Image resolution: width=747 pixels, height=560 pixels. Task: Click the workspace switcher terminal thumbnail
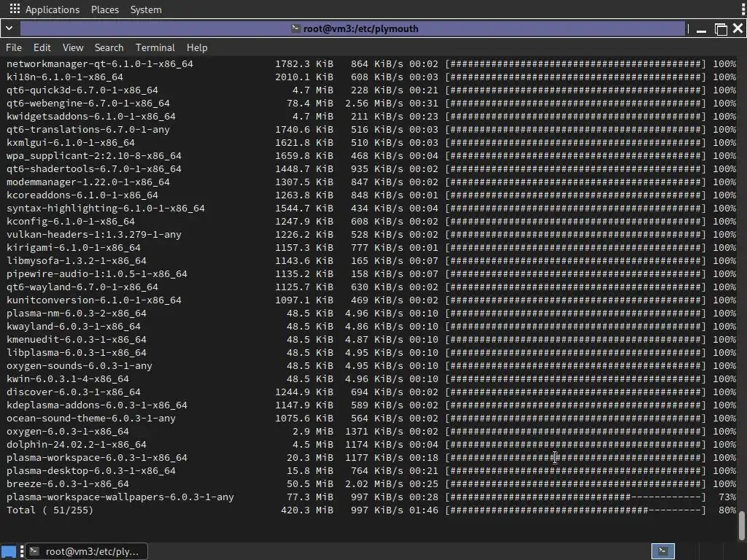click(x=662, y=551)
